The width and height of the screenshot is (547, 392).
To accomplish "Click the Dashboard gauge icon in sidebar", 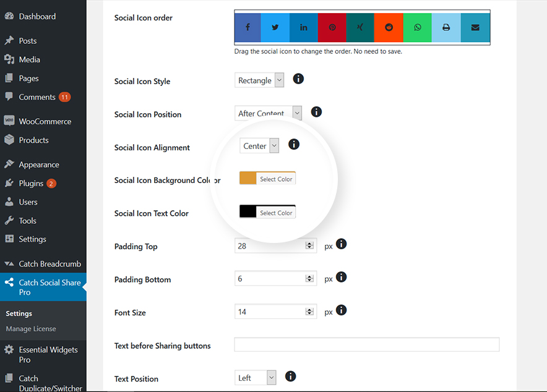I will (9, 16).
